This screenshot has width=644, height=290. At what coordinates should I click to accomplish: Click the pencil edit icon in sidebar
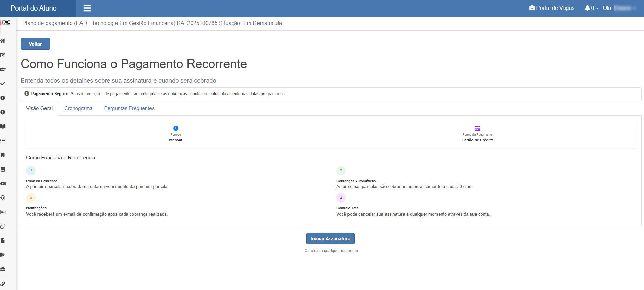(x=3, y=55)
